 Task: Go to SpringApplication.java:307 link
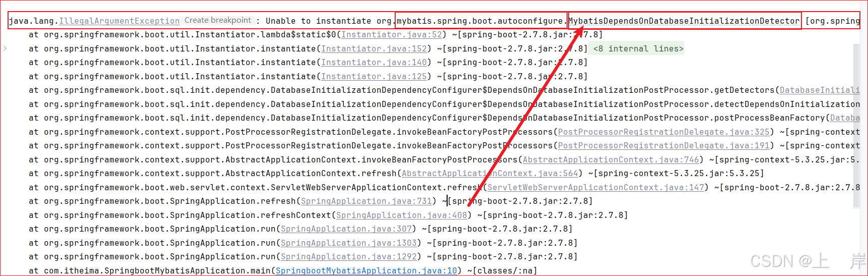click(346, 229)
